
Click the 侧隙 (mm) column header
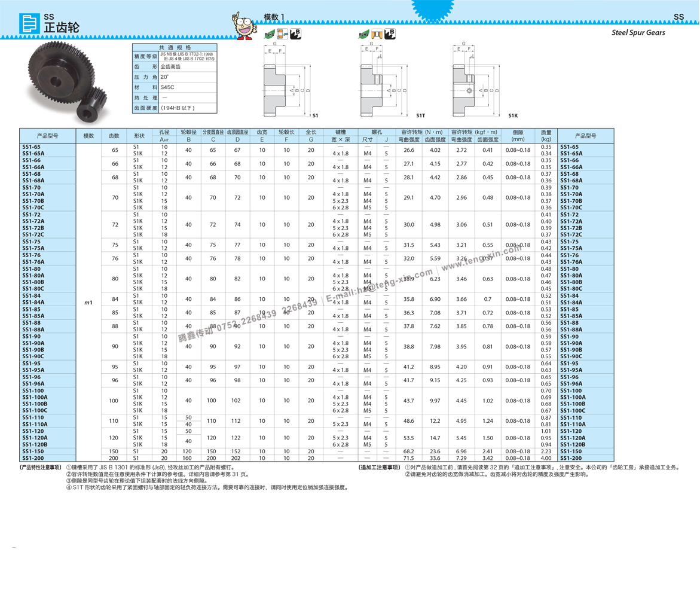coord(518,136)
